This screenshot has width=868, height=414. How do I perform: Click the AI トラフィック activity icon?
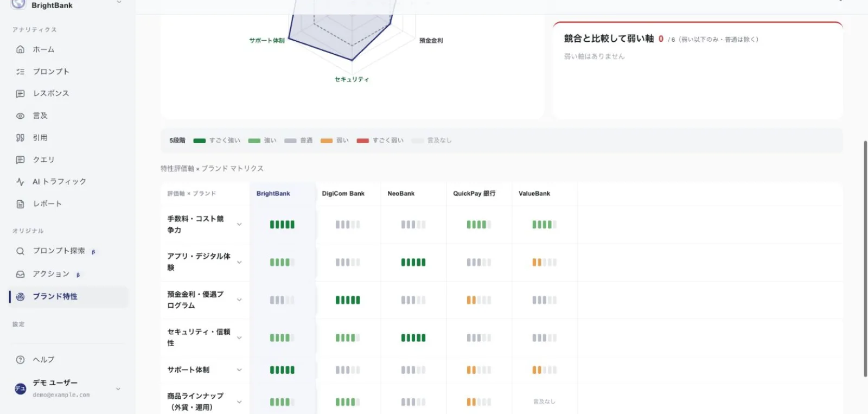[x=20, y=182]
